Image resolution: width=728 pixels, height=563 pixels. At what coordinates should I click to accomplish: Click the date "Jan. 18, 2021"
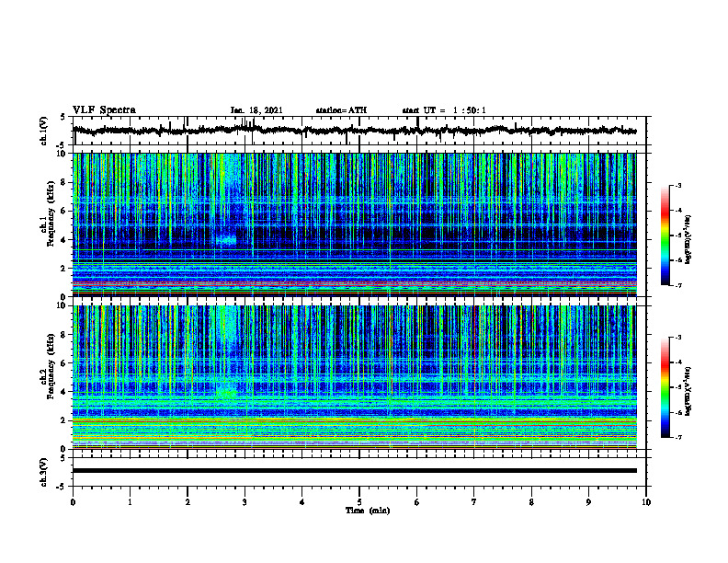pos(256,110)
